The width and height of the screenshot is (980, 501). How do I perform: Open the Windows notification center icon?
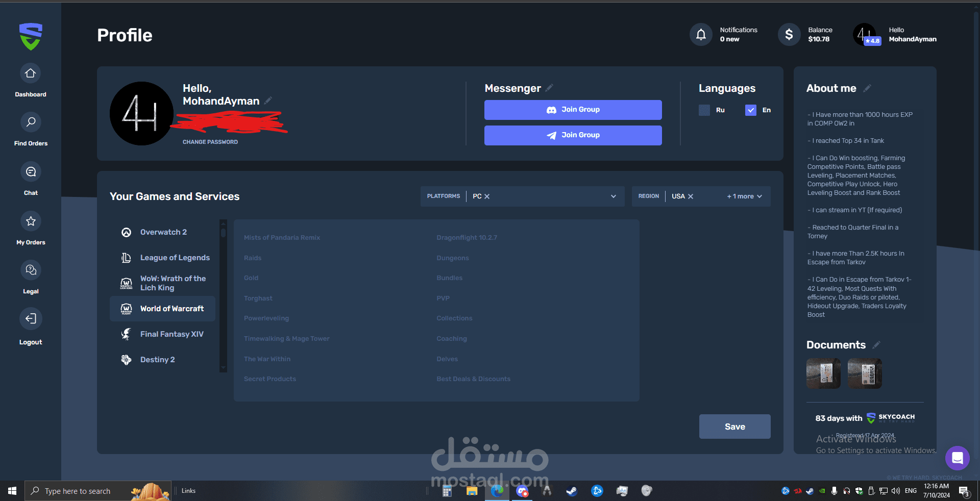tap(964, 491)
